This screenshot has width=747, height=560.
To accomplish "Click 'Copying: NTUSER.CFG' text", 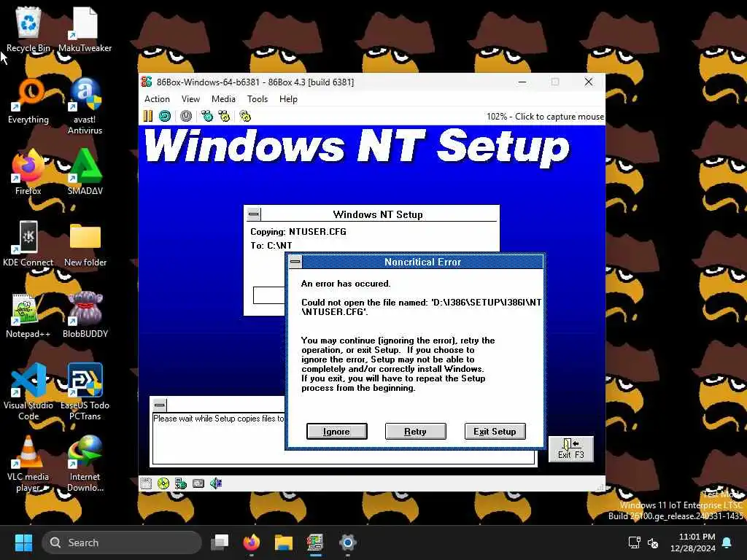I will coord(298,232).
